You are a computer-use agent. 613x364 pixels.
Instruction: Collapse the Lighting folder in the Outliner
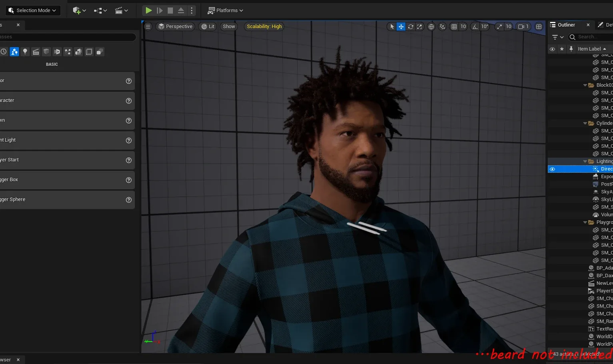coord(585,161)
